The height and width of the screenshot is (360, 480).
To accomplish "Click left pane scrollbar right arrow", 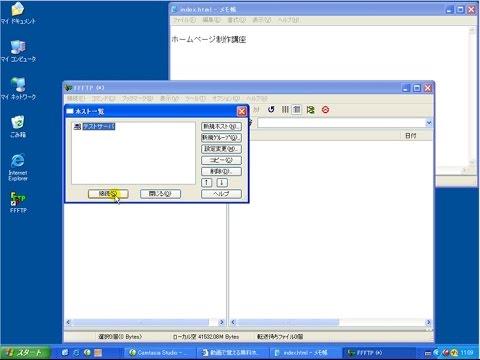I will pos(221,322).
